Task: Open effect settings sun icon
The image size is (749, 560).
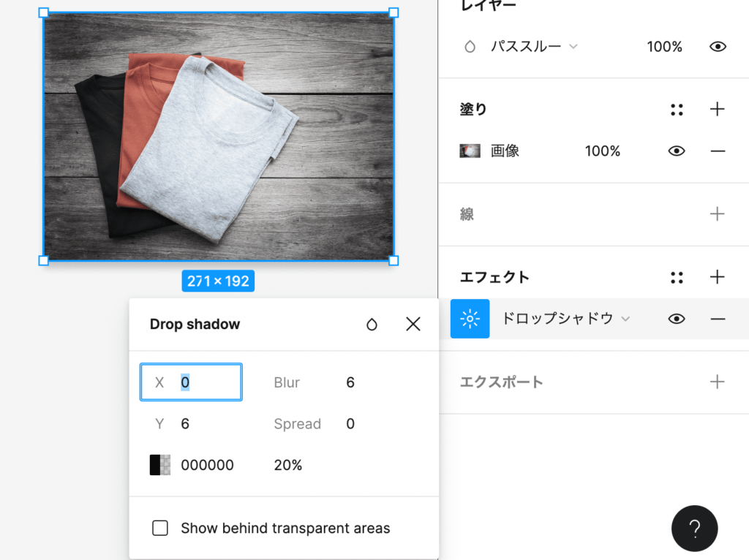Action: point(470,319)
